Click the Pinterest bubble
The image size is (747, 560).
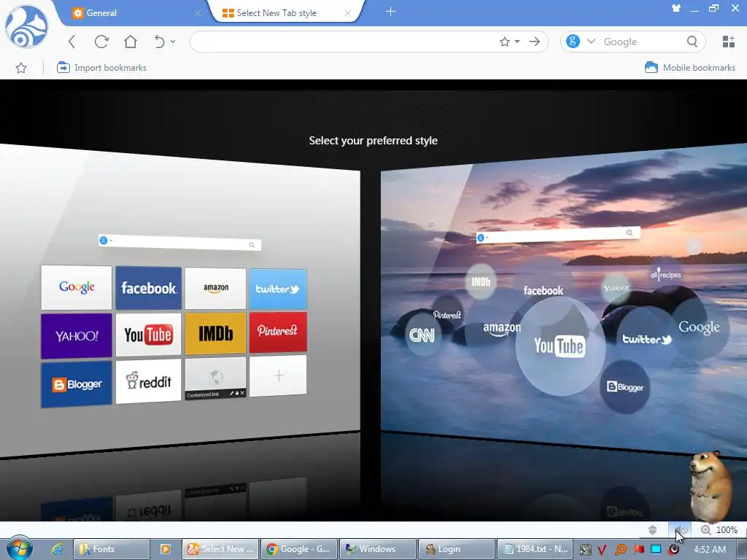pos(447,315)
